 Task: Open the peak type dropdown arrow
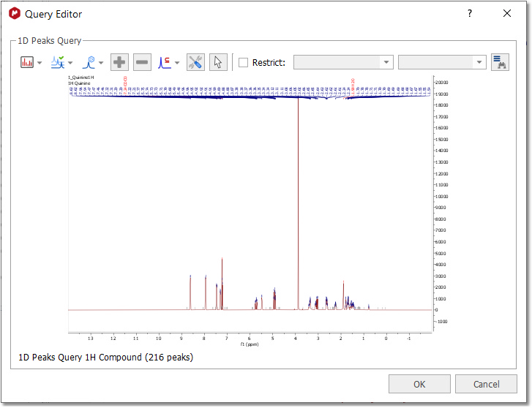coord(177,63)
